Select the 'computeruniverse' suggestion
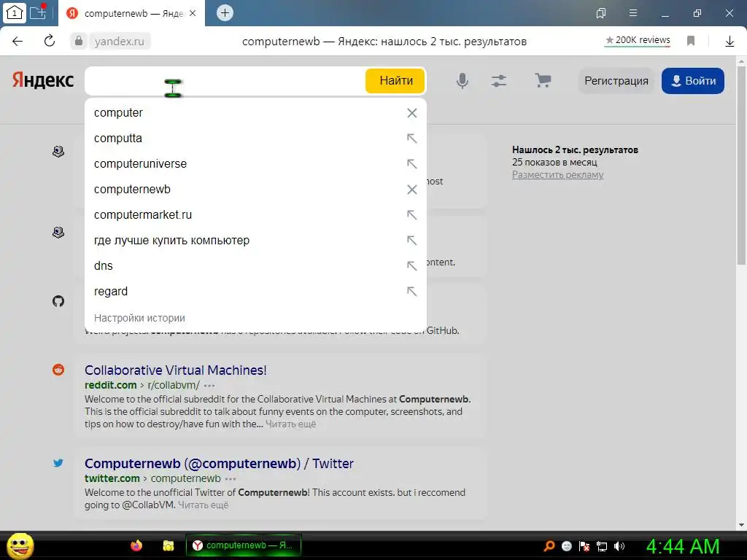Viewport: 747px width, 560px height. click(255, 164)
